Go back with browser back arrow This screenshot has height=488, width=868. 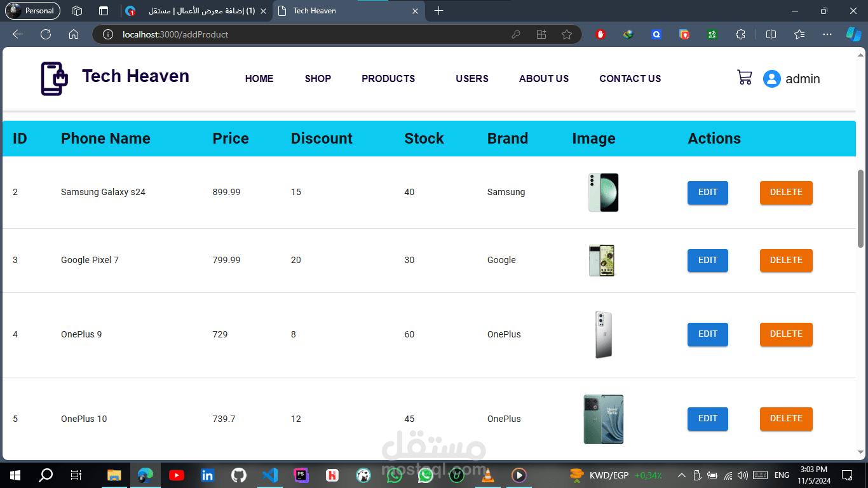[x=18, y=34]
